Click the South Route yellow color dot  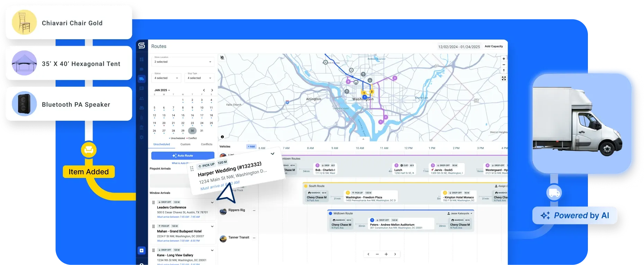point(305,186)
